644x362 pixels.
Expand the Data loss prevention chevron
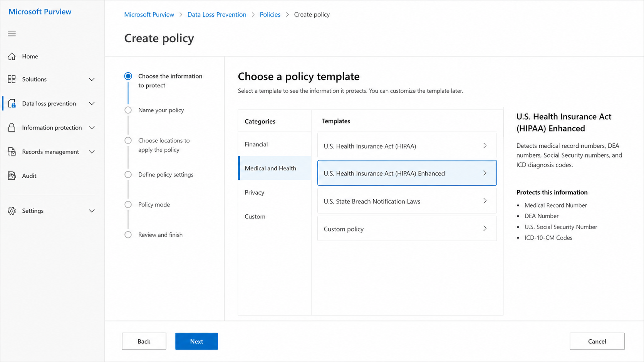click(x=92, y=103)
